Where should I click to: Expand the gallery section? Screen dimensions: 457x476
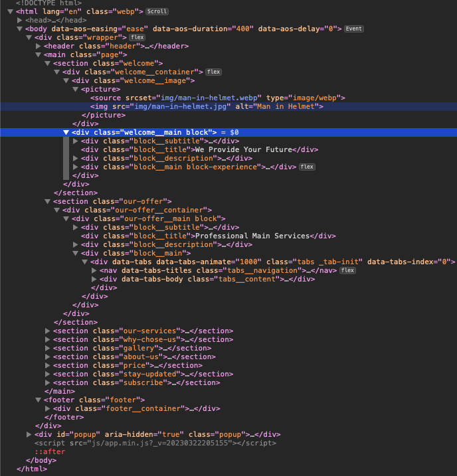pyautogui.click(x=47, y=348)
